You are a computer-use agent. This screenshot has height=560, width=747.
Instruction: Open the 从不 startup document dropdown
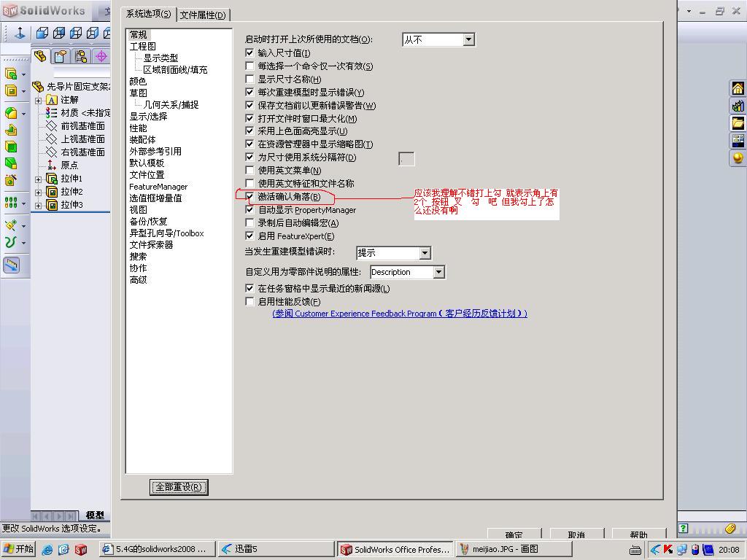pos(469,39)
